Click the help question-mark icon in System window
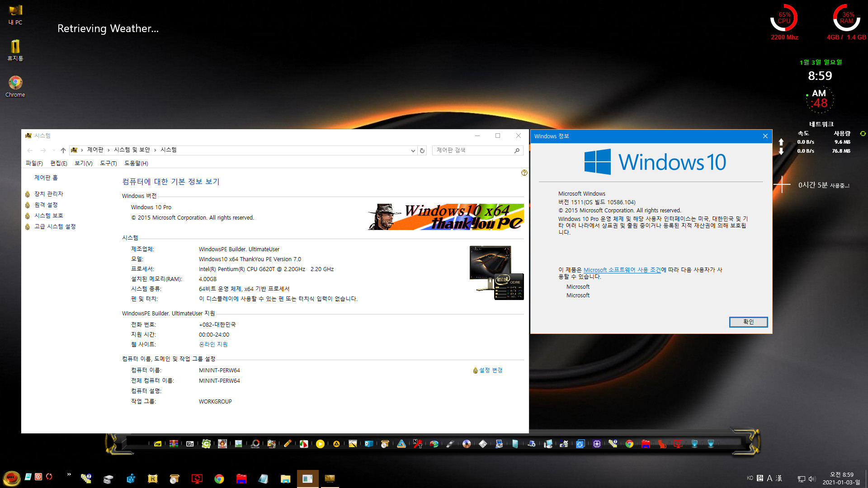Viewport: 868px width, 488px height. pyautogui.click(x=524, y=173)
